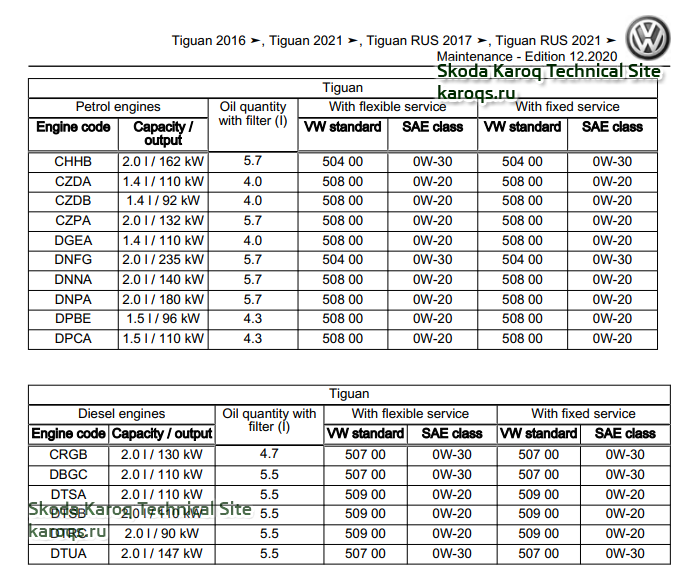
Task: Click 'With fixed service' in diesel table
Action: point(583,414)
